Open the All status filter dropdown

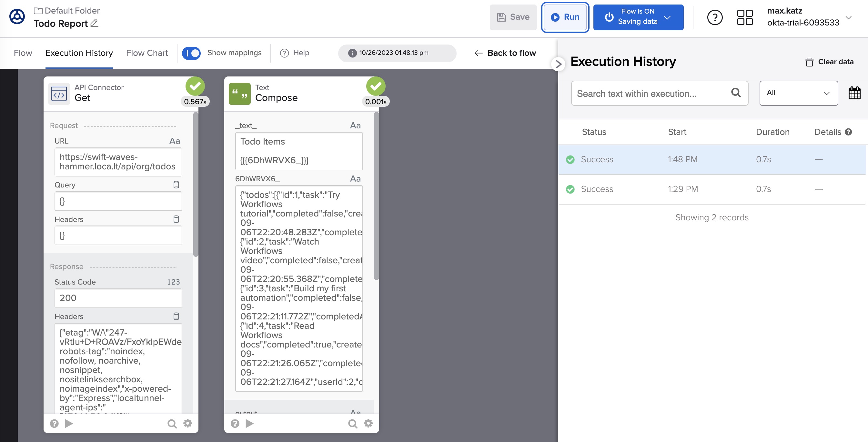click(798, 93)
